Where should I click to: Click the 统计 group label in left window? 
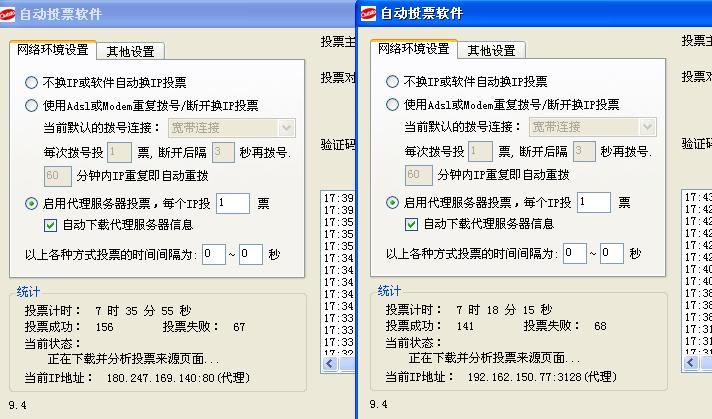28,292
